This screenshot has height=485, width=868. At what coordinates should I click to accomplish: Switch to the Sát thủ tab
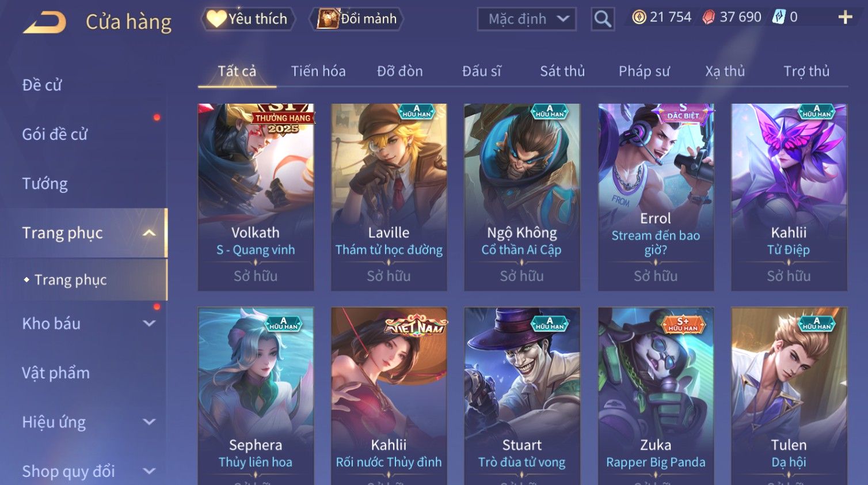pyautogui.click(x=562, y=71)
